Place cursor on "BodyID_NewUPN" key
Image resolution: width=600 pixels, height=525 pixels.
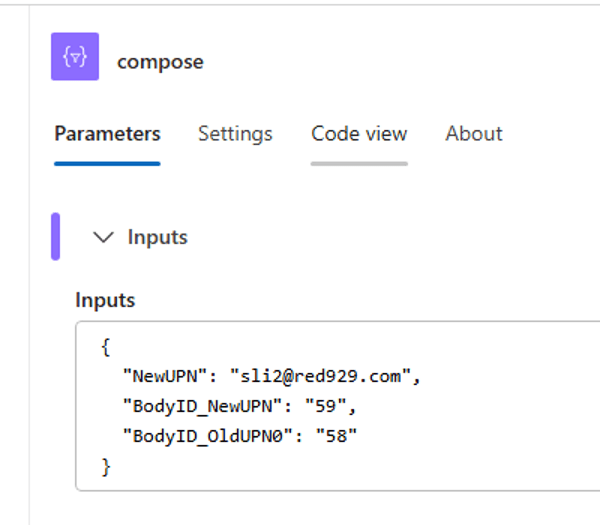(202, 406)
